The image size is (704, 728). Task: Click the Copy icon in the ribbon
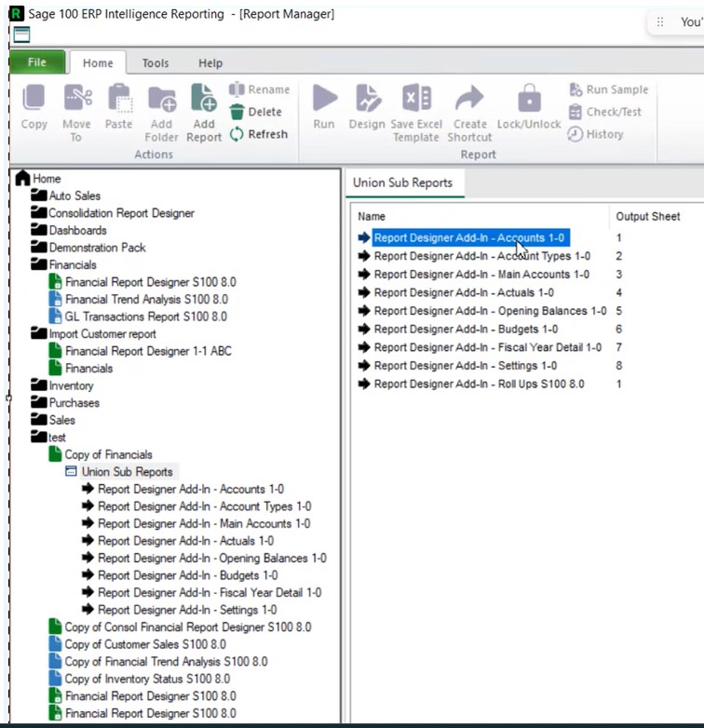[34, 98]
